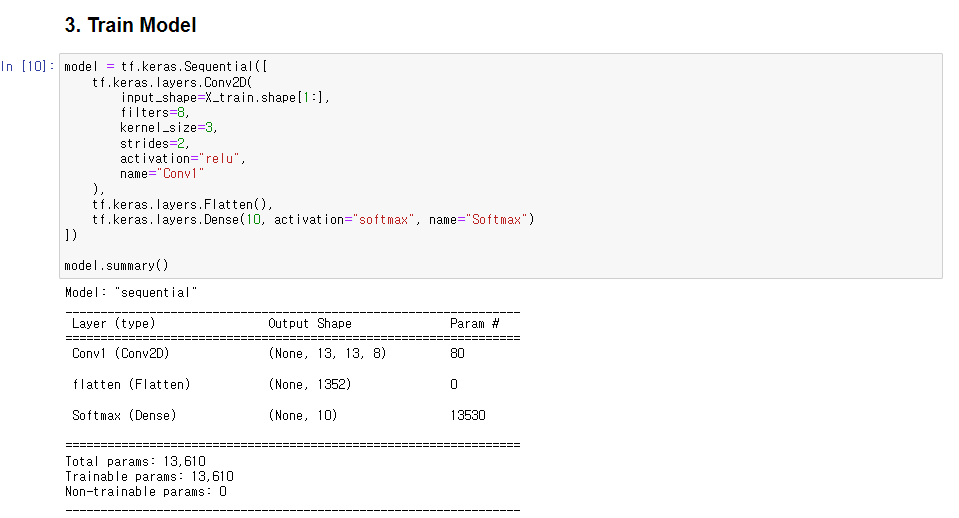Select the In [10] cell prompt
959x518 pixels.
[28, 66]
